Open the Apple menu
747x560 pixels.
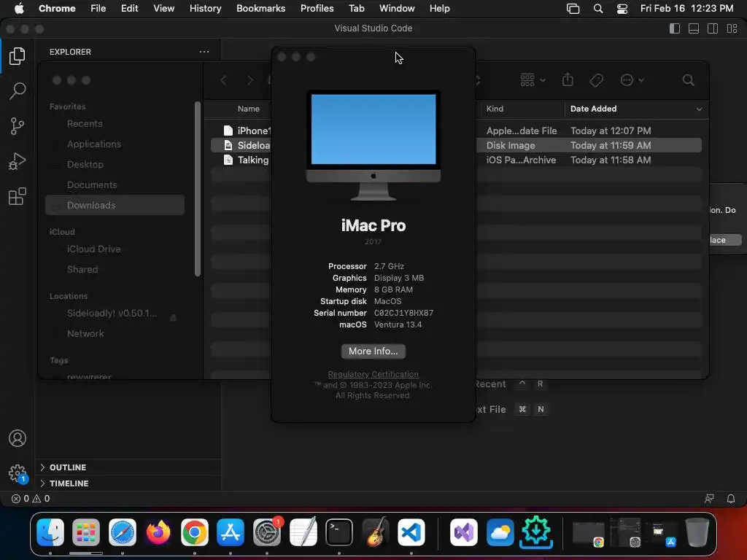point(19,8)
